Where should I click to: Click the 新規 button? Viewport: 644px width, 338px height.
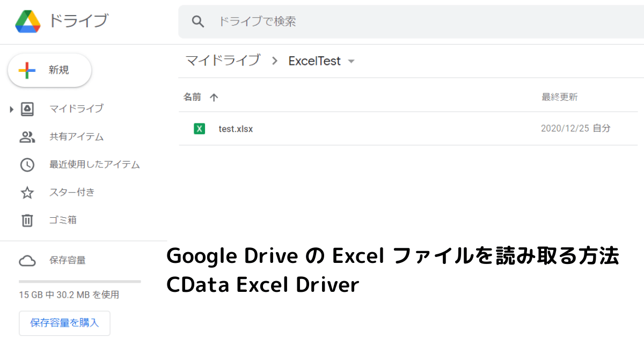pos(49,70)
